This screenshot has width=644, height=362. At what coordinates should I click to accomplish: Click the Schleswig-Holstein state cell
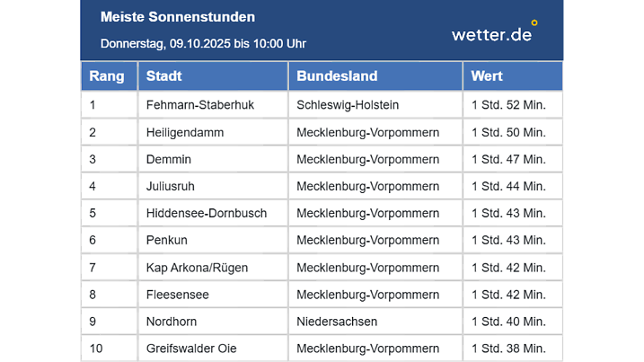[348, 105]
